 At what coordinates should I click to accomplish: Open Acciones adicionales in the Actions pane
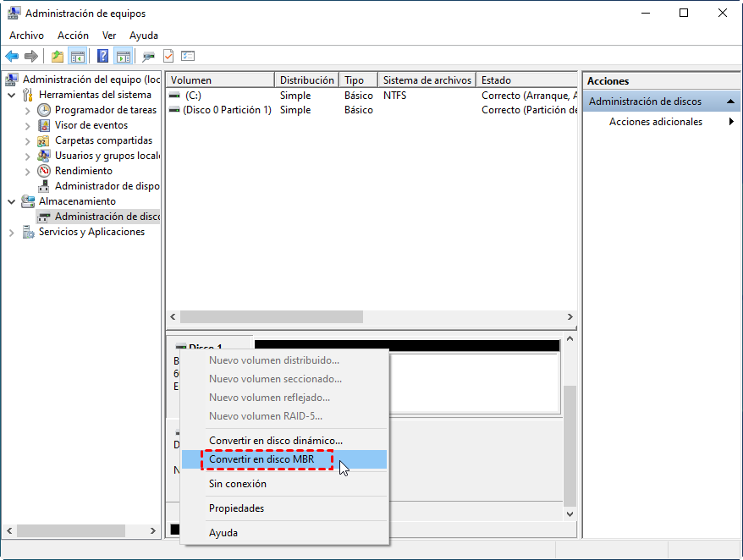coord(655,122)
